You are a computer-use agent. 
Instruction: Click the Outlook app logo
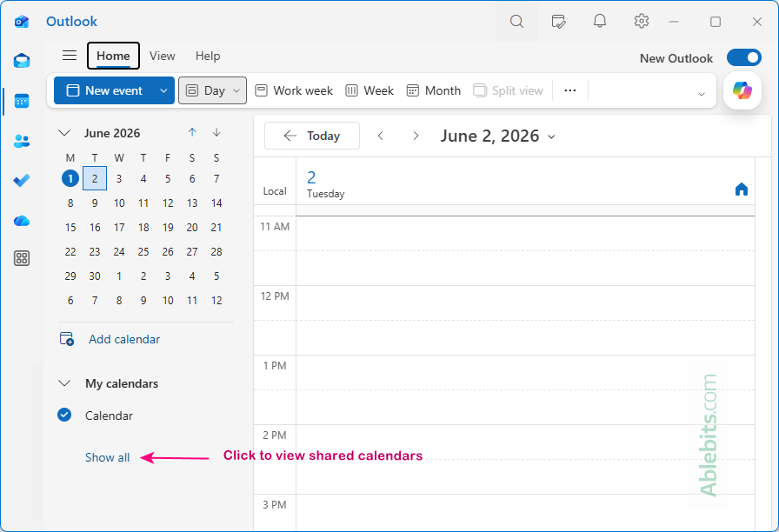(x=22, y=22)
